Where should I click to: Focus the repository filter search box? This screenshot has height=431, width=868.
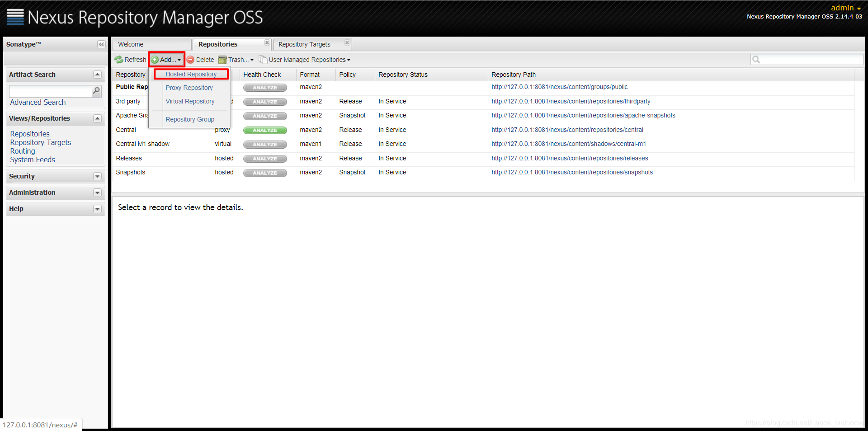pos(807,59)
